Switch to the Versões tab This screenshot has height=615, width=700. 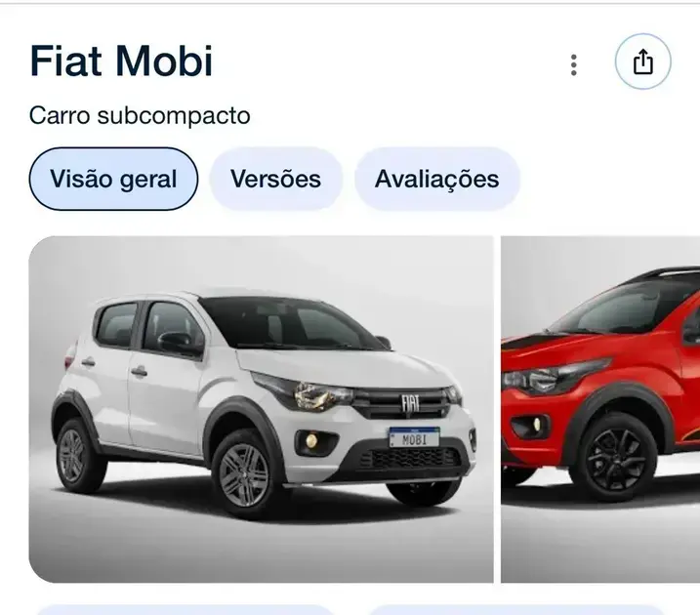click(x=276, y=179)
